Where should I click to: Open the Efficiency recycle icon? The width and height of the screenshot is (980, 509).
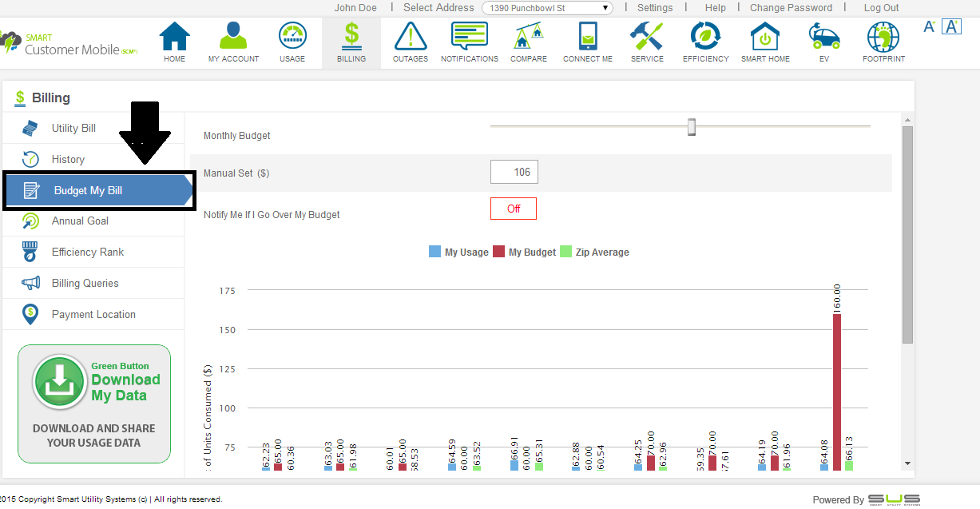coord(705,38)
